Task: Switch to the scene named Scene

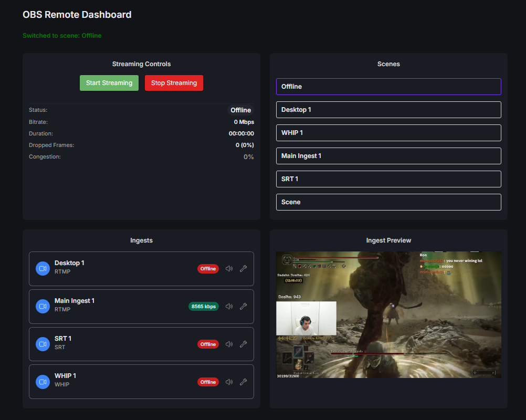Action: [388, 202]
